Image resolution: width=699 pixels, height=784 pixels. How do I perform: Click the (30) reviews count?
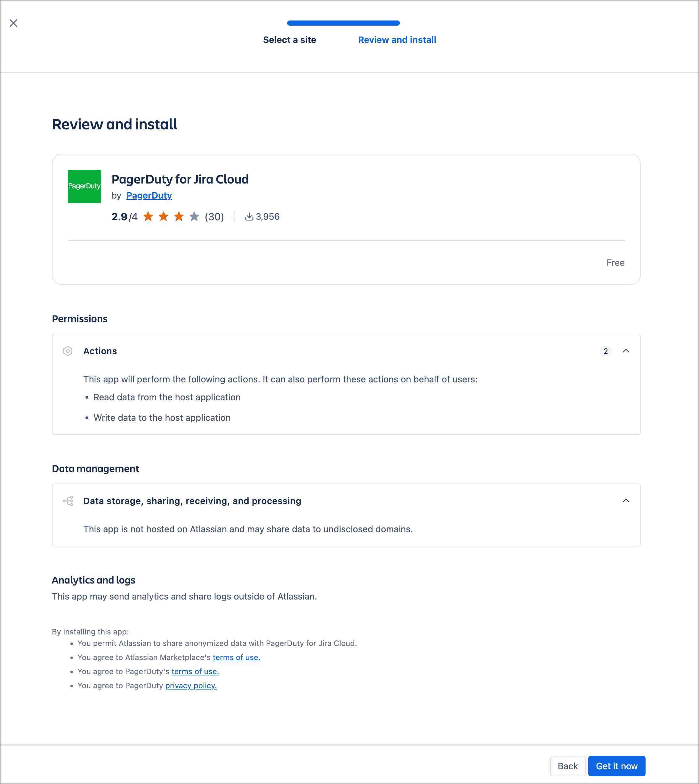(214, 217)
